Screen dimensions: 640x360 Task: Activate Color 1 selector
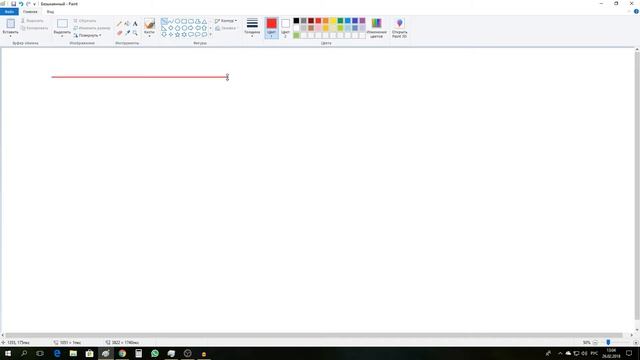point(271,28)
